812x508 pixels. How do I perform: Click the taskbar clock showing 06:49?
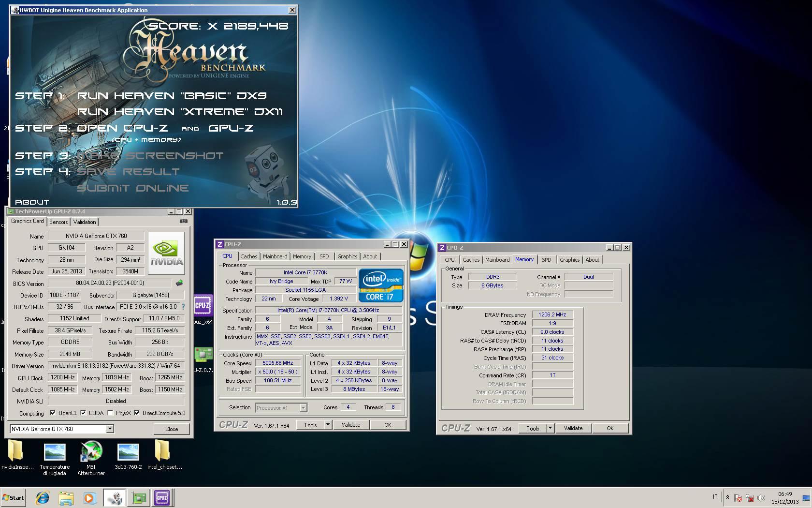pyautogui.click(x=785, y=498)
